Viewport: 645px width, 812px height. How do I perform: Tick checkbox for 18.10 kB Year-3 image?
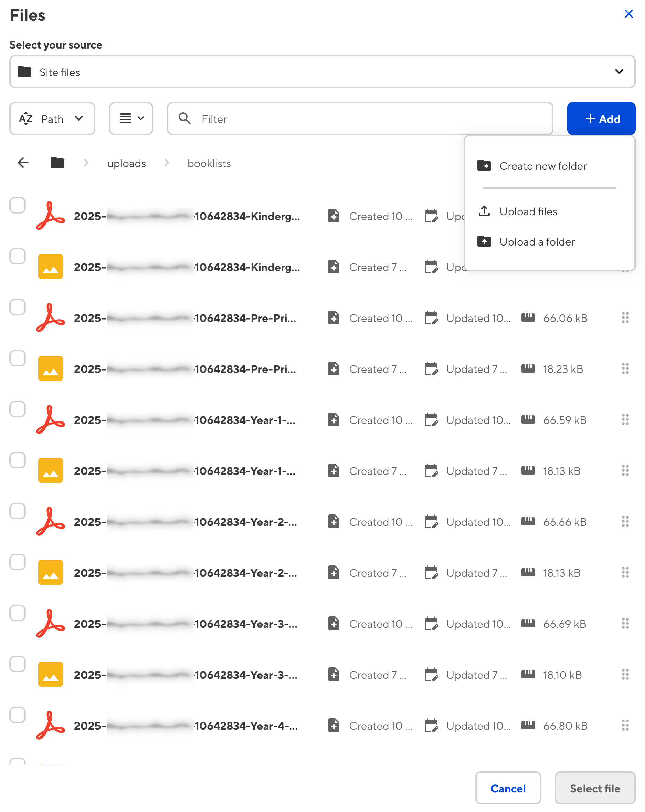tap(18, 664)
